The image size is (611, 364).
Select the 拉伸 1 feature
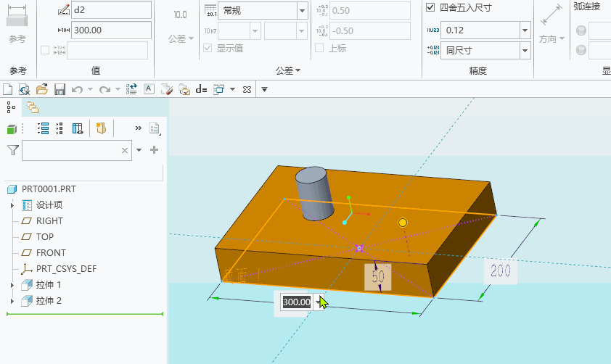click(49, 285)
